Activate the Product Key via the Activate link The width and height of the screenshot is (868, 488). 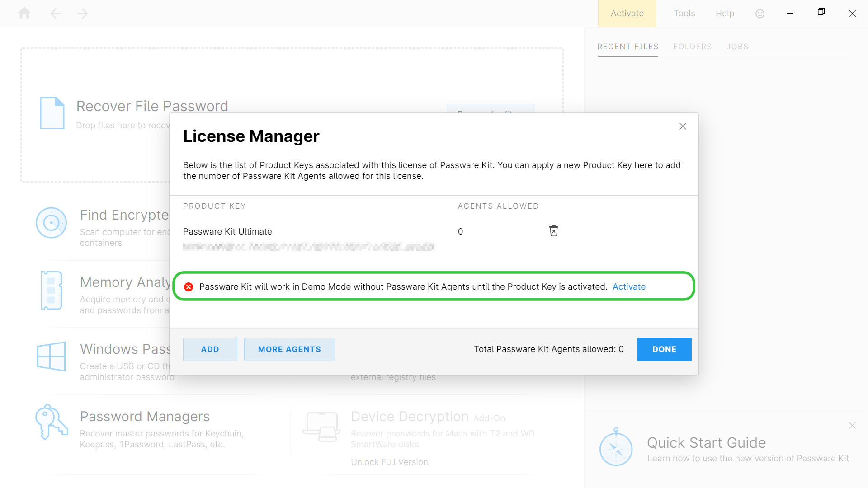point(629,286)
